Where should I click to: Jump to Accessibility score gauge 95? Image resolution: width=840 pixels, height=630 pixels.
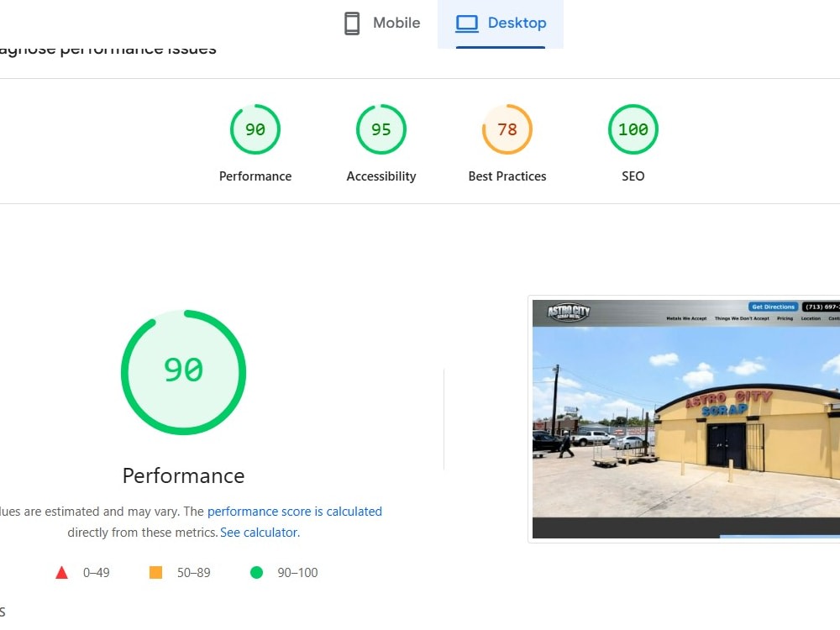click(381, 129)
